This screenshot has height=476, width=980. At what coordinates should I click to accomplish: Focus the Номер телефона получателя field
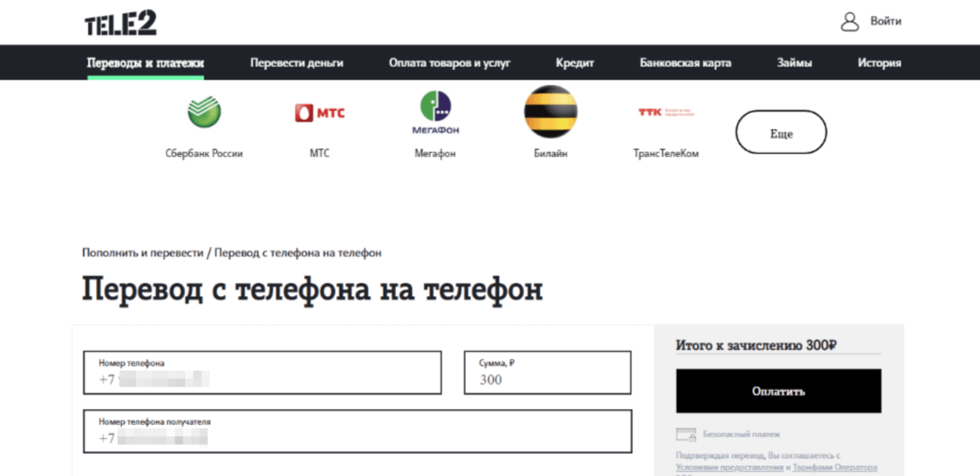[x=358, y=431]
